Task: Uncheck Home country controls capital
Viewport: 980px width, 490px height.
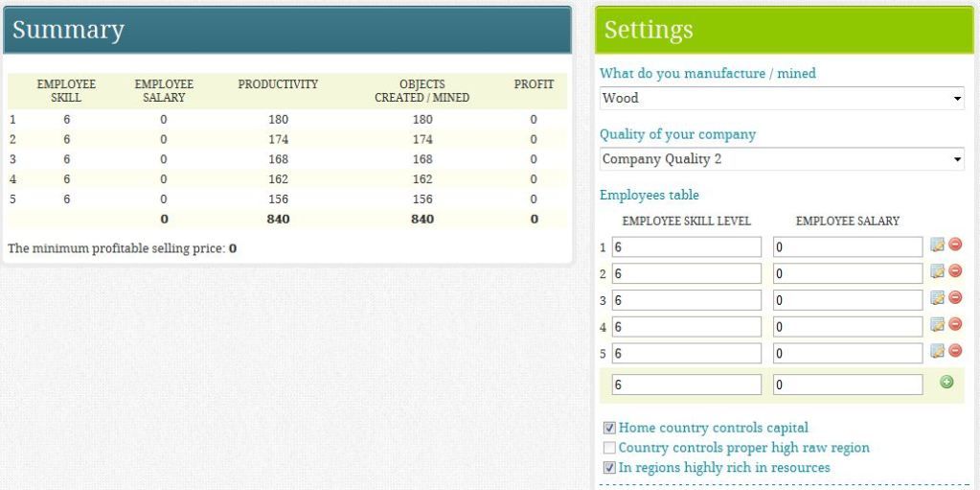Action: pyautogui.click(x=609, y=429)
